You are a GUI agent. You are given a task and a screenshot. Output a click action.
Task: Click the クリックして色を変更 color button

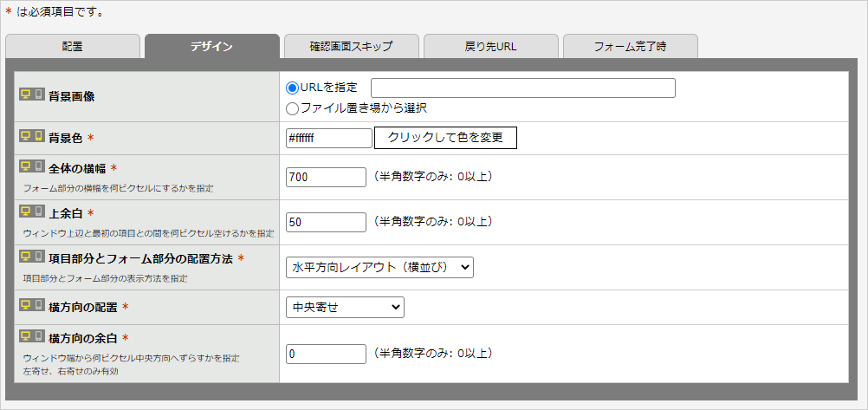(x=445, y=138)
